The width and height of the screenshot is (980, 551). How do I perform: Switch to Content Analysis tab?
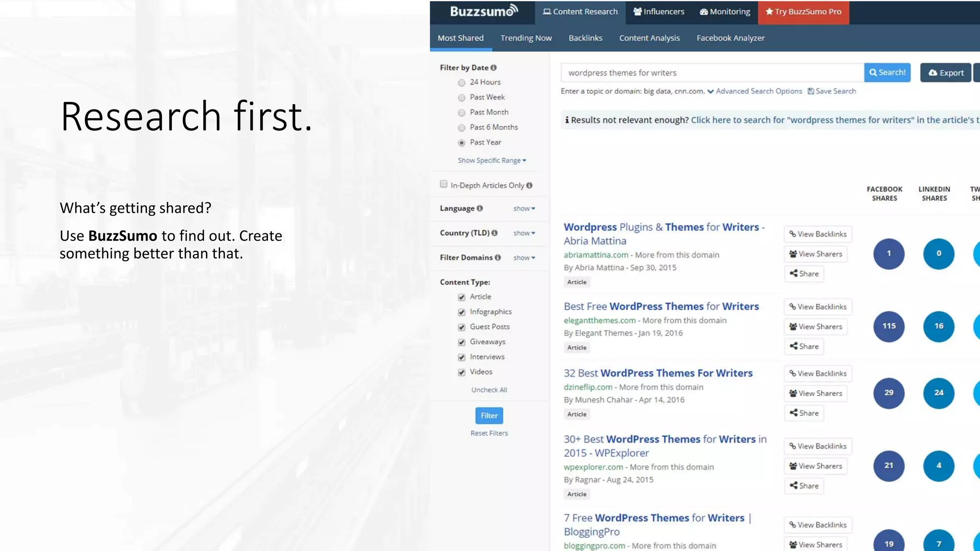(649, 38)
